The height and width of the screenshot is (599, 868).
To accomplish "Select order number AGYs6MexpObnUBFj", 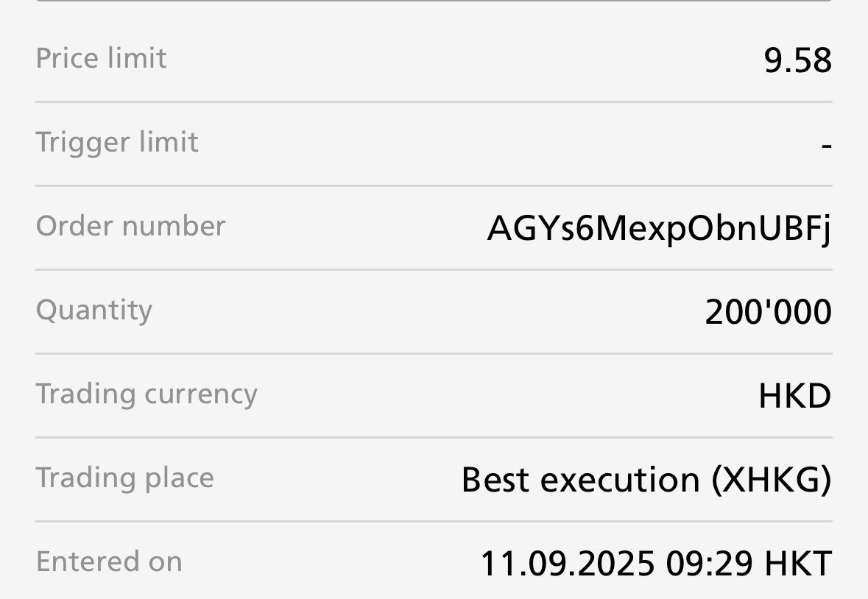I will click(658, 229).
